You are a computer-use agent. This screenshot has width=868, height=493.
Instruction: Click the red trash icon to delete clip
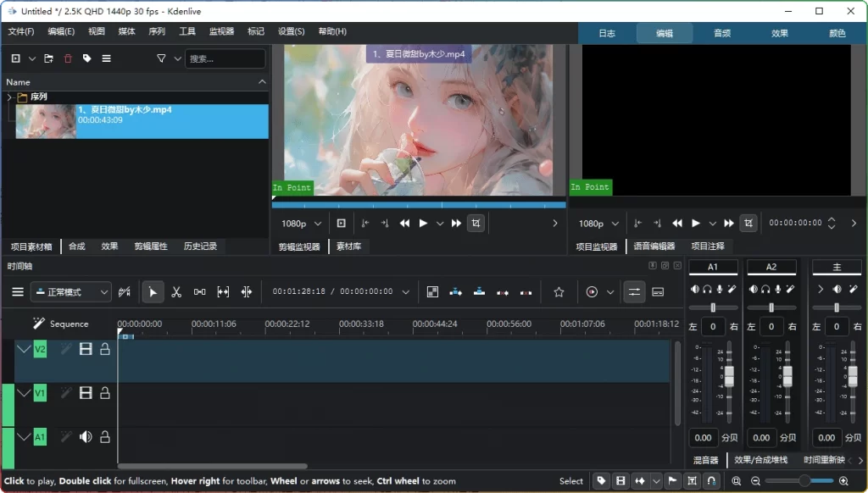pos(67,58)
